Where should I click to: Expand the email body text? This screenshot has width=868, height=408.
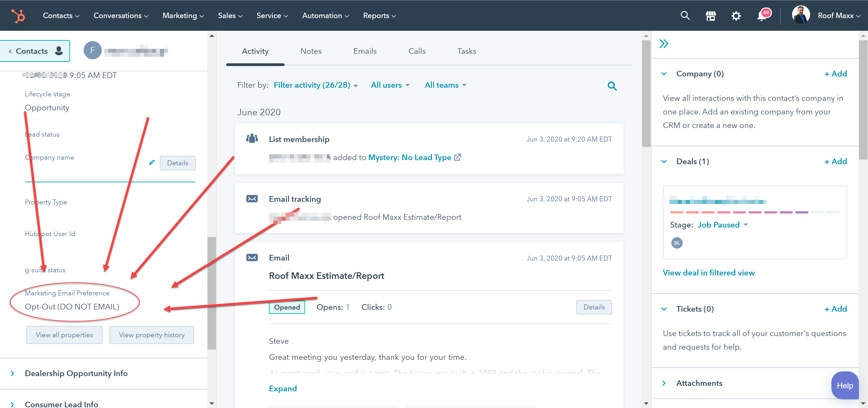pyautogui.click(x=283, y=389)
